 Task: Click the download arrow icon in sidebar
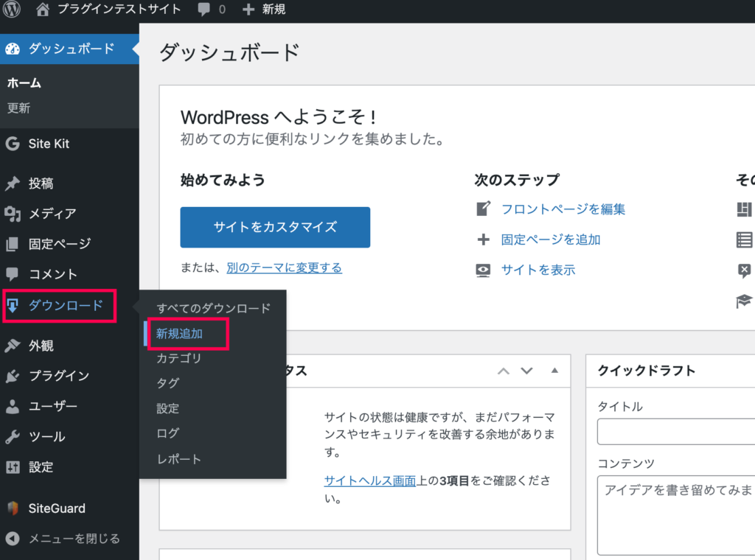[13, 305]
